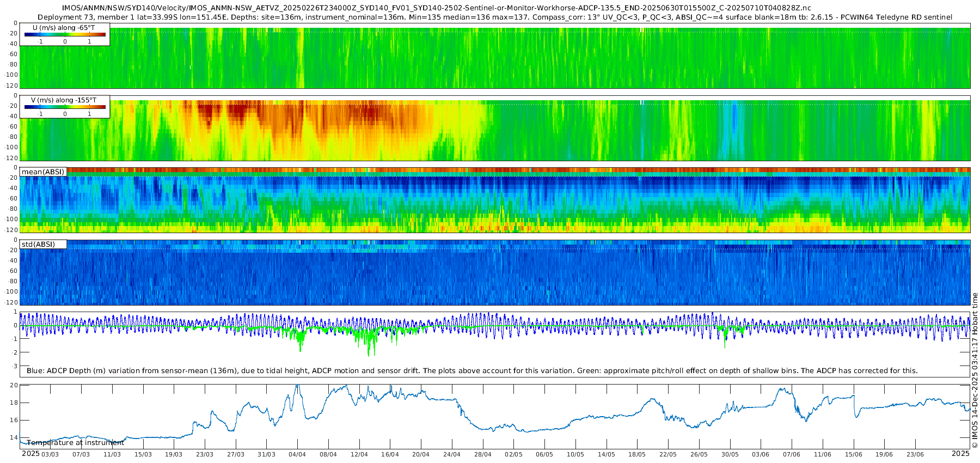The height and width of the screenshot is (463, 980).
Task: Click the 15/03 date tick label
Action: [143, 454]
